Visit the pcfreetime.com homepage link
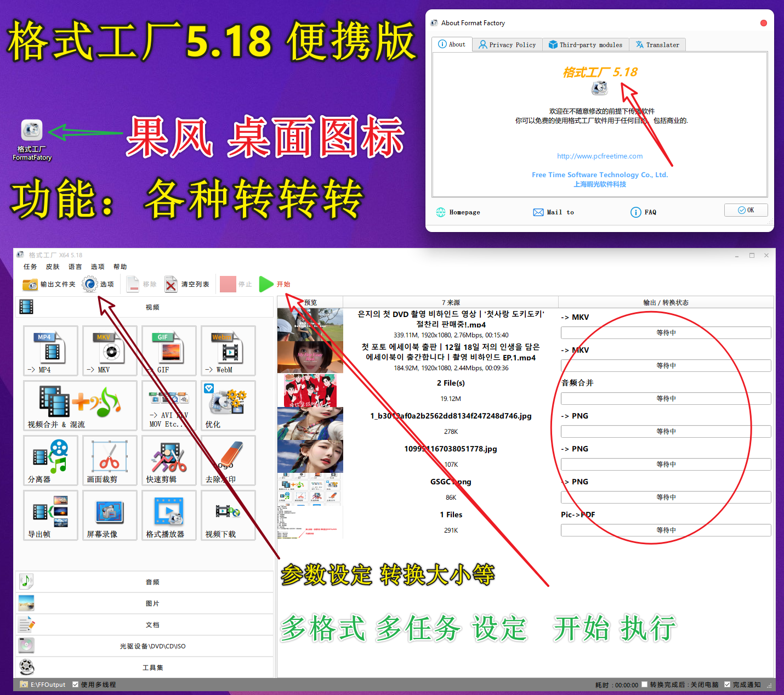 pyautogui.click(x=599, y=156)
